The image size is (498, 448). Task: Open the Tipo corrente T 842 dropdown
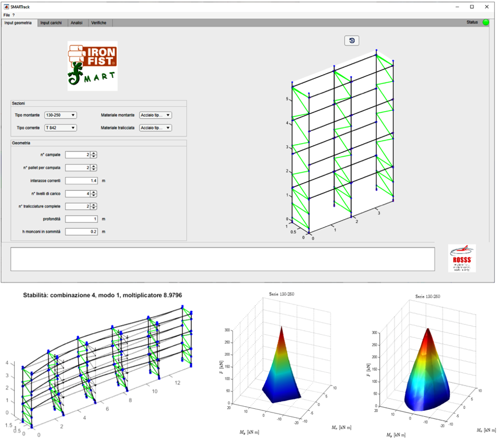click(60, 128)
